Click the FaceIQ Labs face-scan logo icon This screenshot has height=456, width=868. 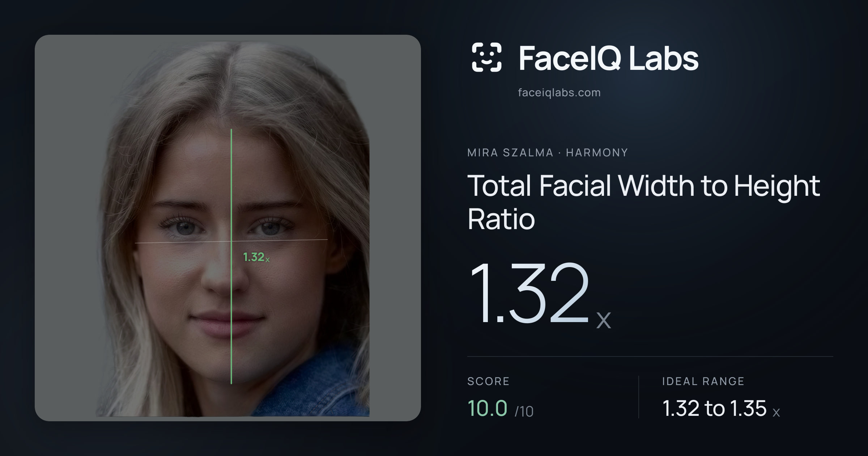pos(486,57)
